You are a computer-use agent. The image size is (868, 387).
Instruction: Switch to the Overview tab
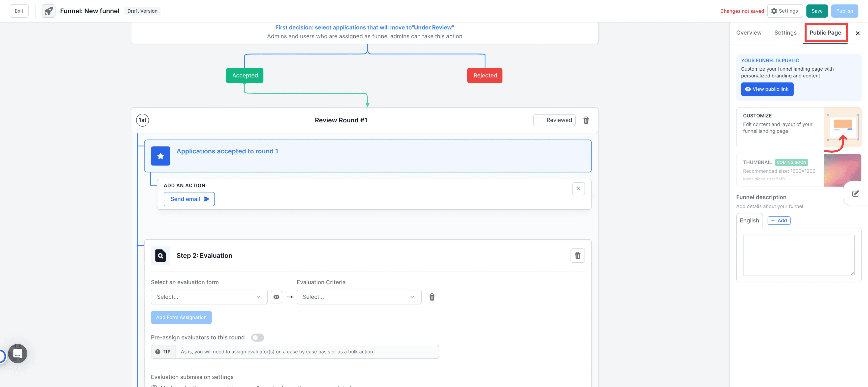point(748,33)
